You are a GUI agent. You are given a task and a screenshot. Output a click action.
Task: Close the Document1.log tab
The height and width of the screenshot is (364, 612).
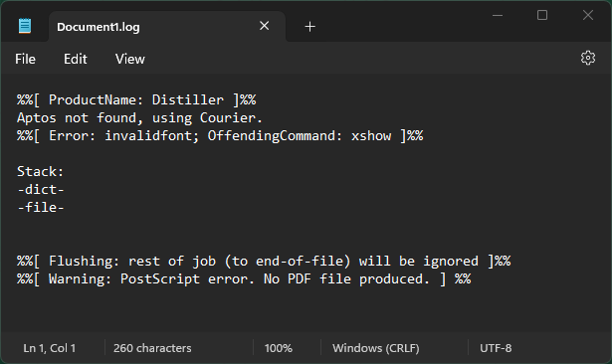click(265, 26)
